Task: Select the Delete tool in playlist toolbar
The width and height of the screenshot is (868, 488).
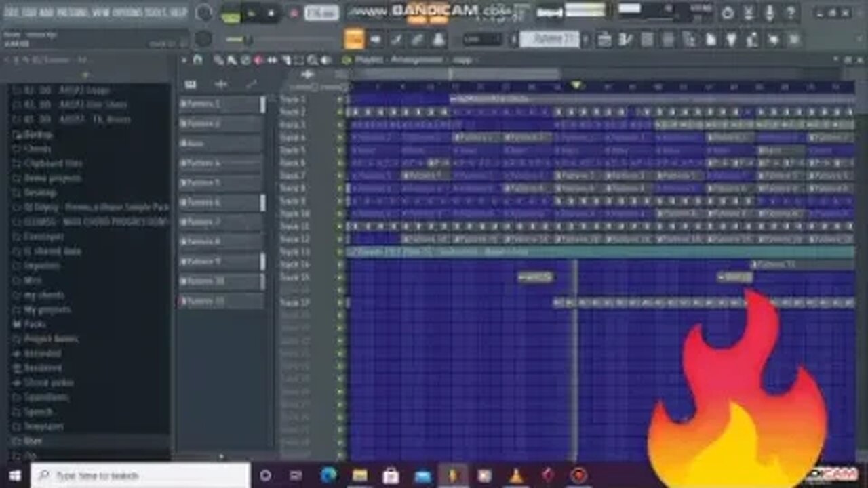Action: [245, 60]
